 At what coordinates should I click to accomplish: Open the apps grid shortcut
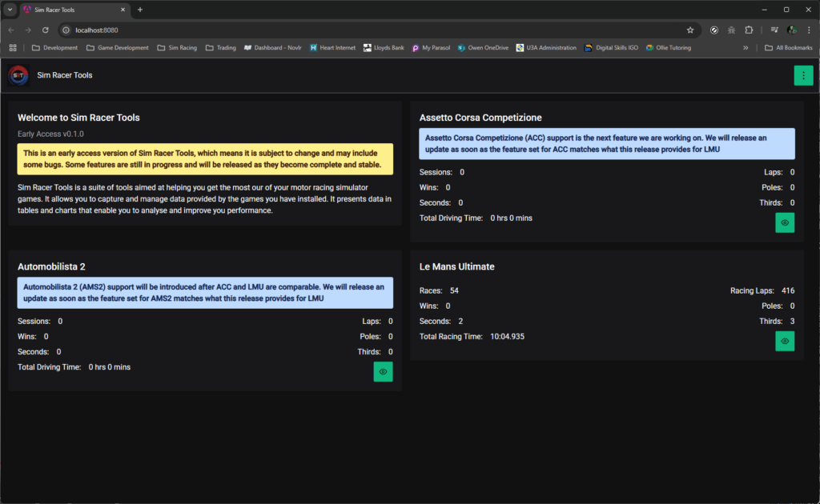tap(13, 47)
